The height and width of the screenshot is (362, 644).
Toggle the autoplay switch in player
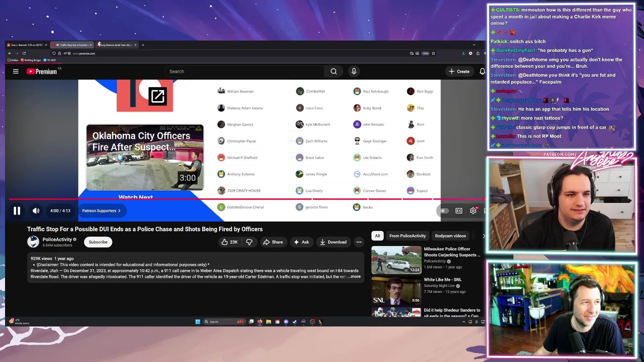click(444, 211)
